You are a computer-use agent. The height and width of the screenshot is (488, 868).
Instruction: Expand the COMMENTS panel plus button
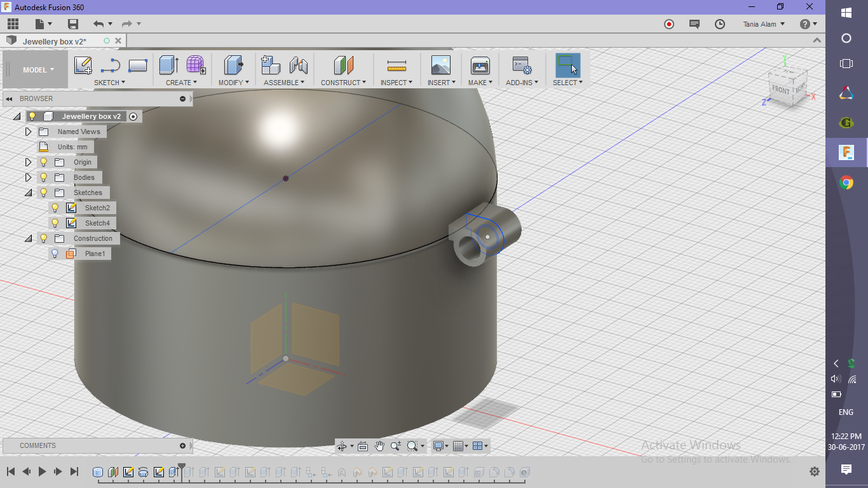[182, 445]
